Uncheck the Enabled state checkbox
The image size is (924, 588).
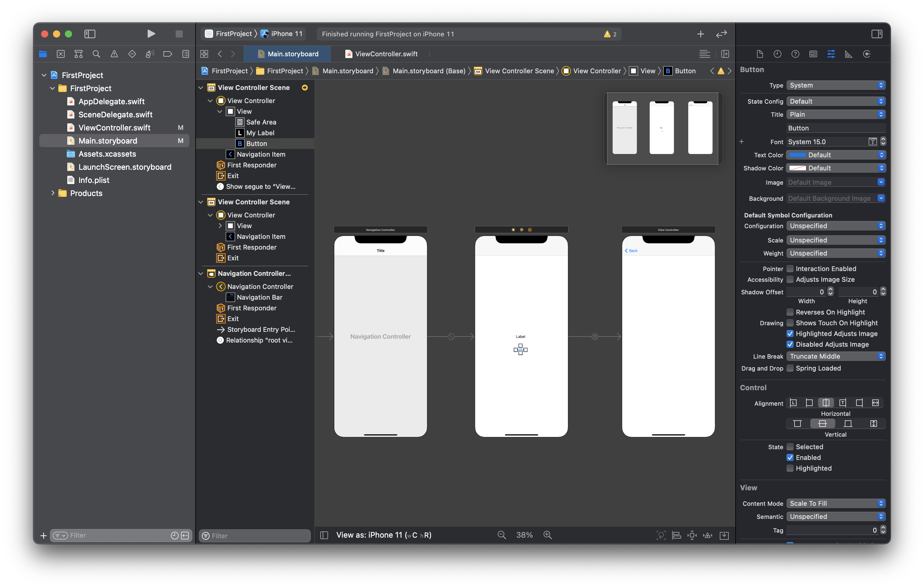coord(790,458)
